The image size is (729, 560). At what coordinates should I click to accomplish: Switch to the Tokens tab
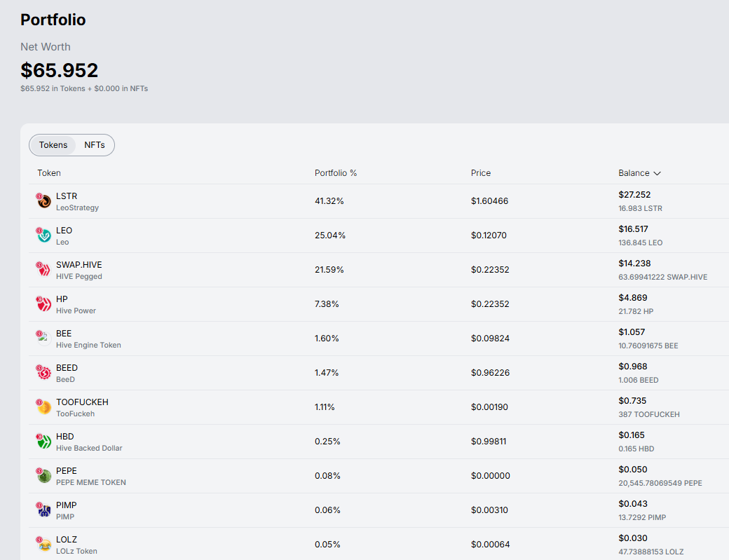[53, 145]
